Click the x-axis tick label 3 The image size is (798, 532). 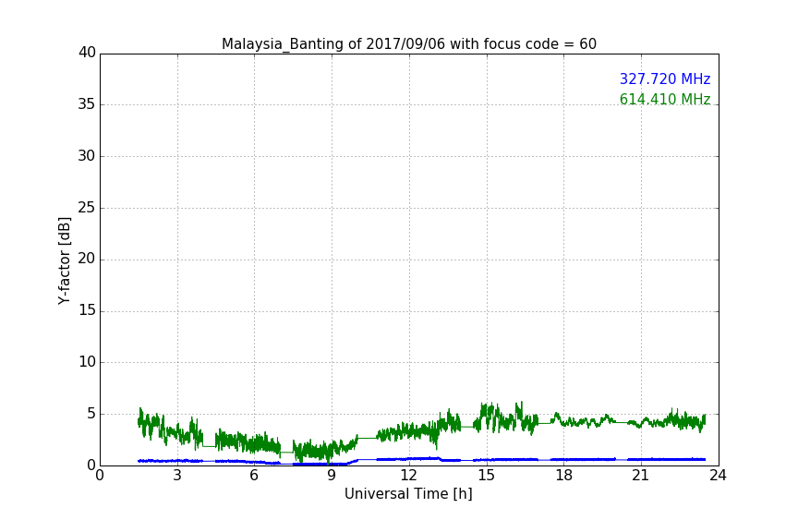click(177, 476)
